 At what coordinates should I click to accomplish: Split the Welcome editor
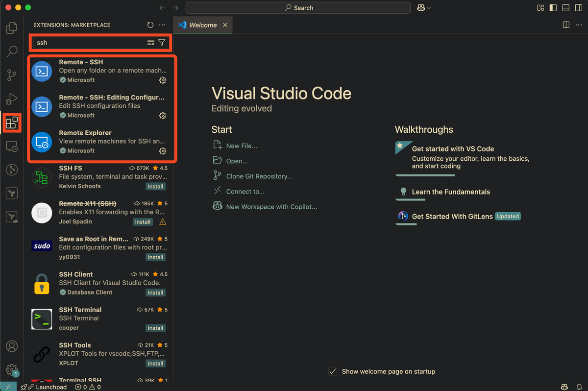pos(566,24)
